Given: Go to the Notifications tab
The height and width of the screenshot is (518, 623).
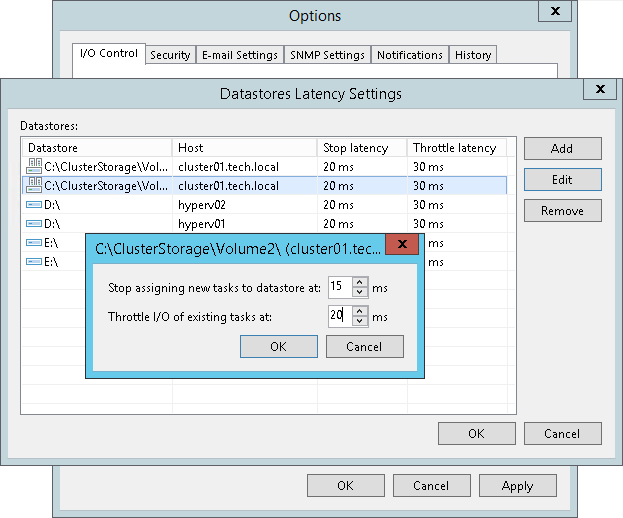Looking at the screenshot, I should pos(410,55).
